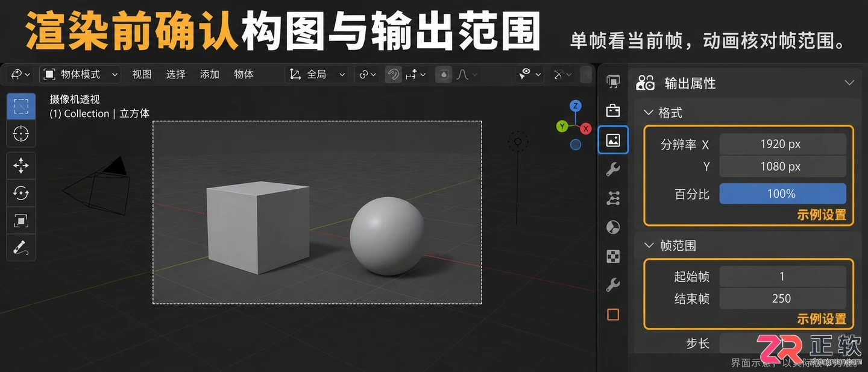Image resolution: width=868 pixels, height=372 pixels.
Task: Click the 起始帧 field showing 1
Action: [x=783, y=277]
